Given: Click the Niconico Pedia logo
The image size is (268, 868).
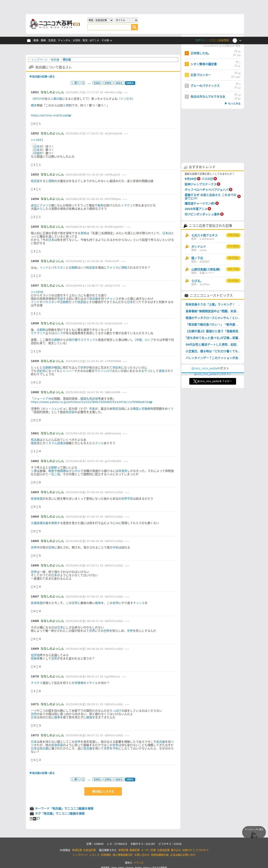Looking at the screenshot, I should click(x=55, y=24).
